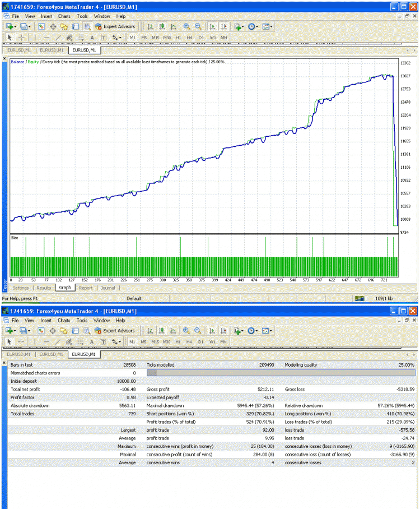Open Insert menu in upper window
Image resolution: width=420 pixels, height=509 pixels.
46,16
